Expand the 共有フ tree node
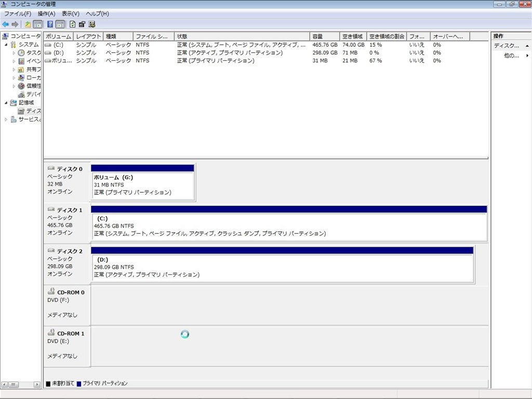Screen dimensions: 532x399 14,70
